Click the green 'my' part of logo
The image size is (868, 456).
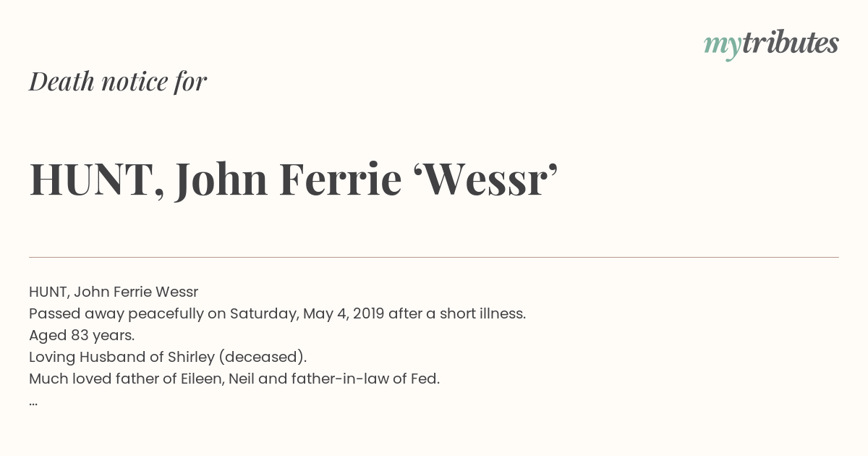tap(722, 46)
